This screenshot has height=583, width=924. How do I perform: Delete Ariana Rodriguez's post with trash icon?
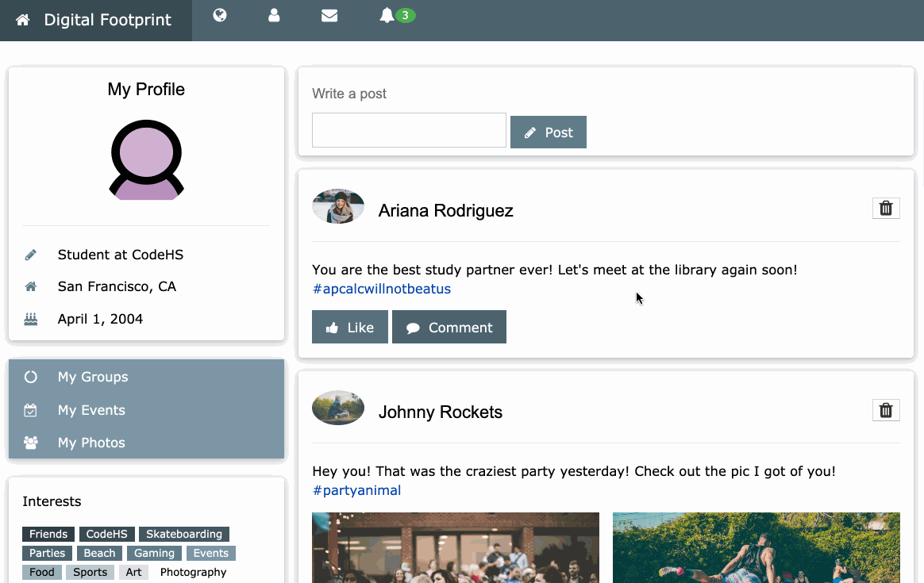point(886,209)
